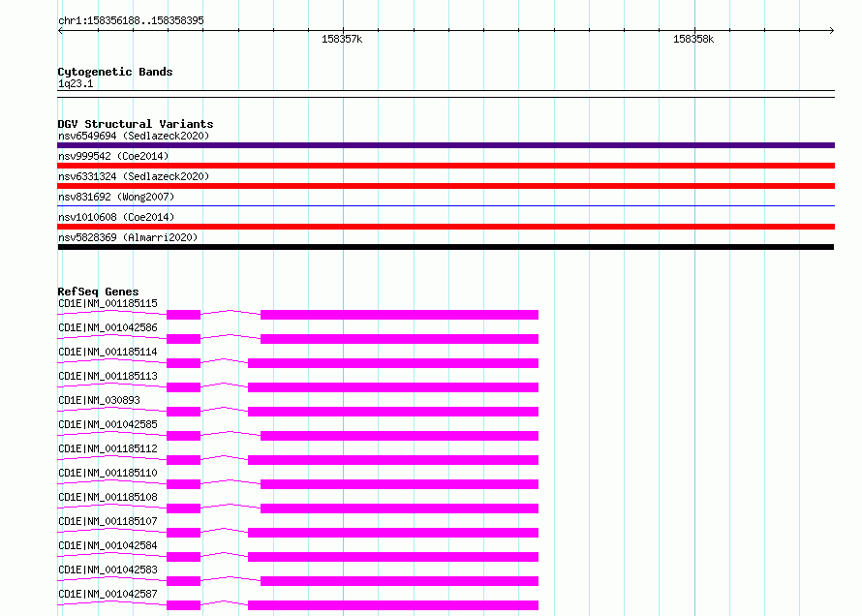Click the large exon of NM_030893

[x=393, y=412]
